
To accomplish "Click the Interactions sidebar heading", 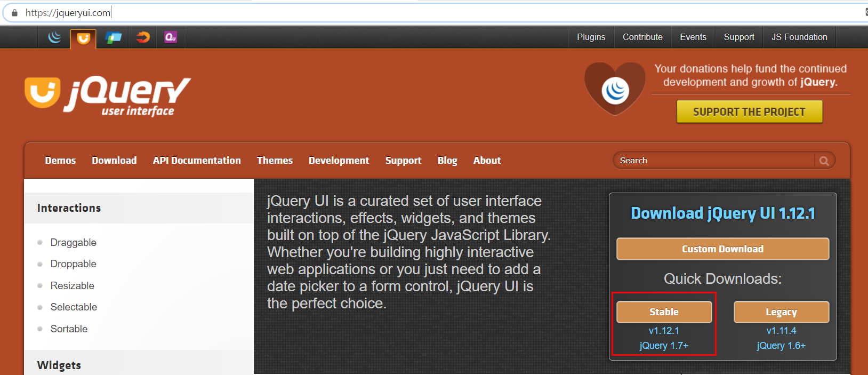I will coord(69,208).
